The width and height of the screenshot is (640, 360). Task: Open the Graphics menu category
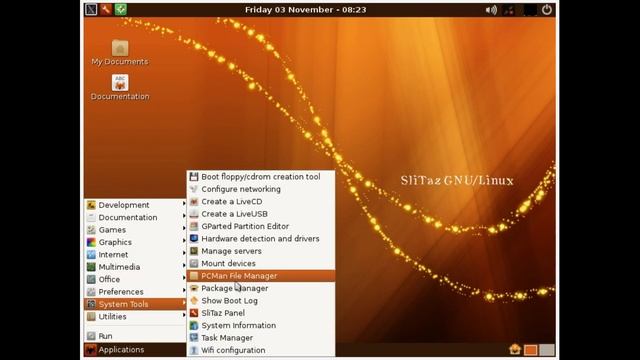[135, 242]
